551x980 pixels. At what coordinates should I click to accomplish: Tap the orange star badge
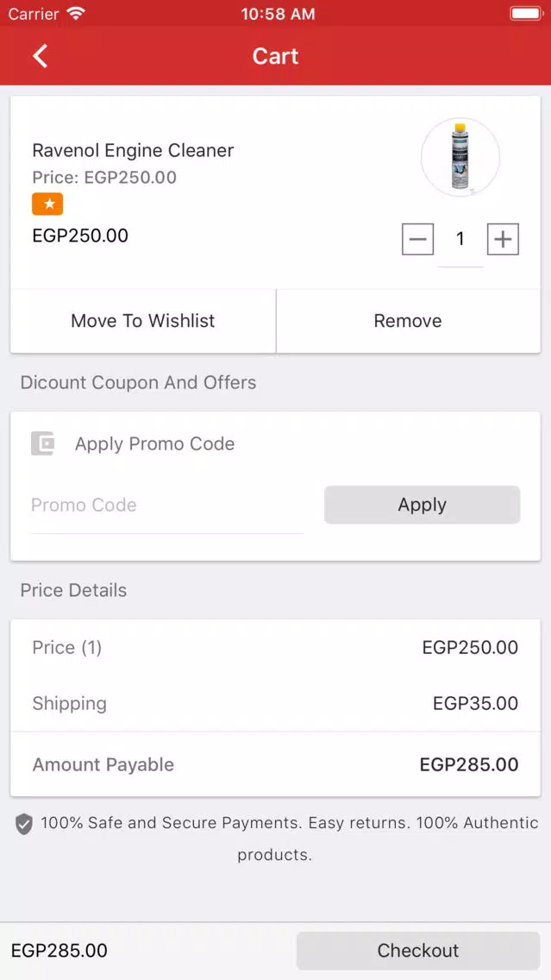(47, 204)
